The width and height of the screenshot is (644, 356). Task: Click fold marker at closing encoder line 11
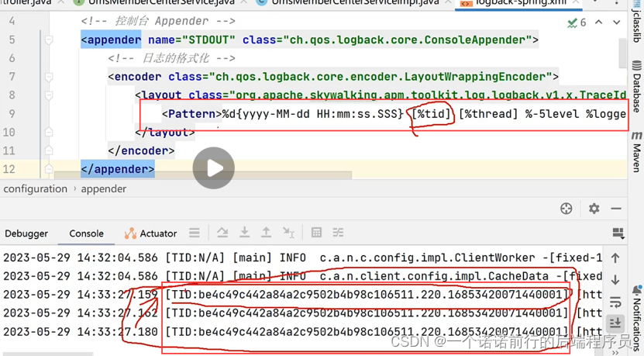click(49, 150)
